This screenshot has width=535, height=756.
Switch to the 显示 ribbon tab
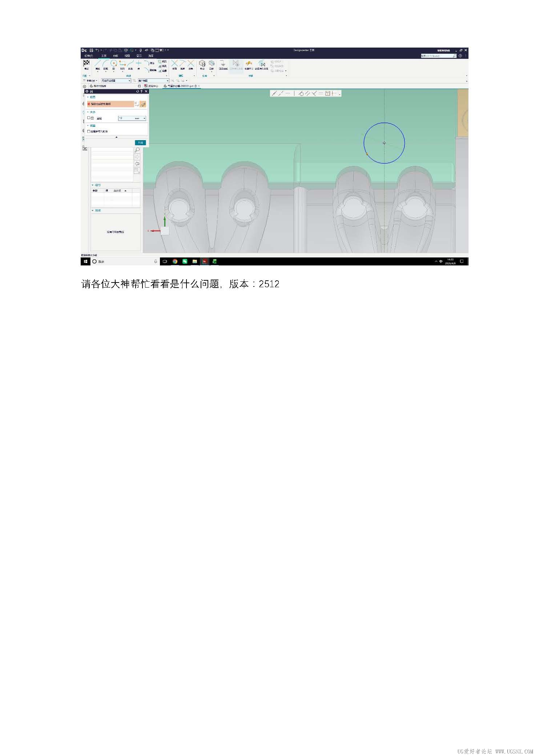pos(139,56)
